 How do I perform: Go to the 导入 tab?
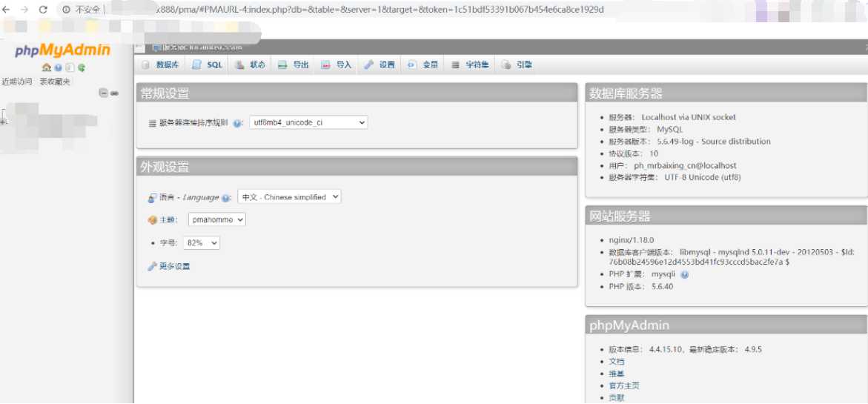(337, 64)
